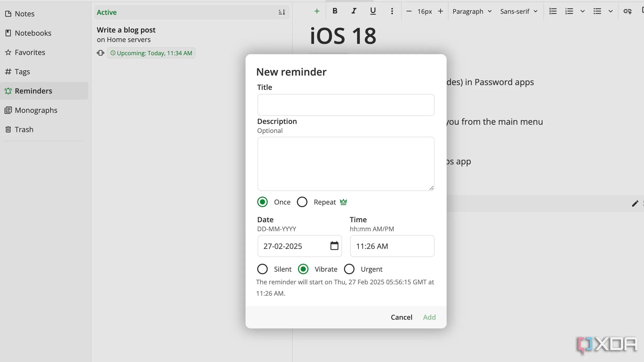644x362 pixels.
Task: Open the Sans-serif font dropdown
Action: point(519,11)
